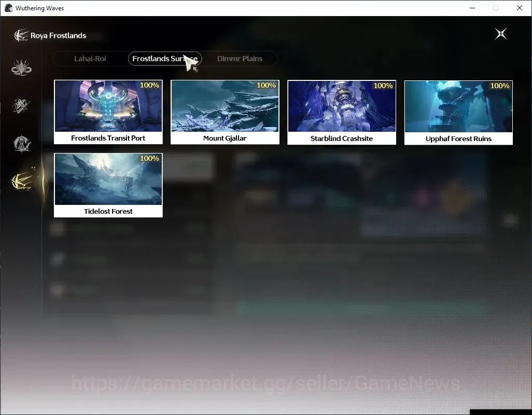Select the third region emblem in the sidebar
The height and width of the screenshot is (415, 532).
[22, 144]
